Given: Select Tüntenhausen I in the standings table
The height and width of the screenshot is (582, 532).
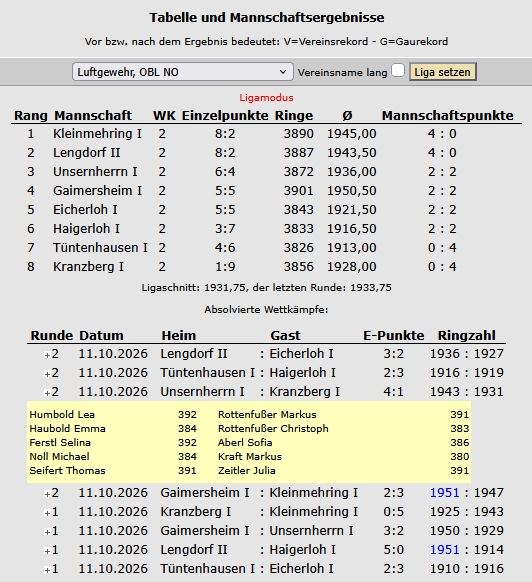Looking at the screenshot, I should [100, 247].
